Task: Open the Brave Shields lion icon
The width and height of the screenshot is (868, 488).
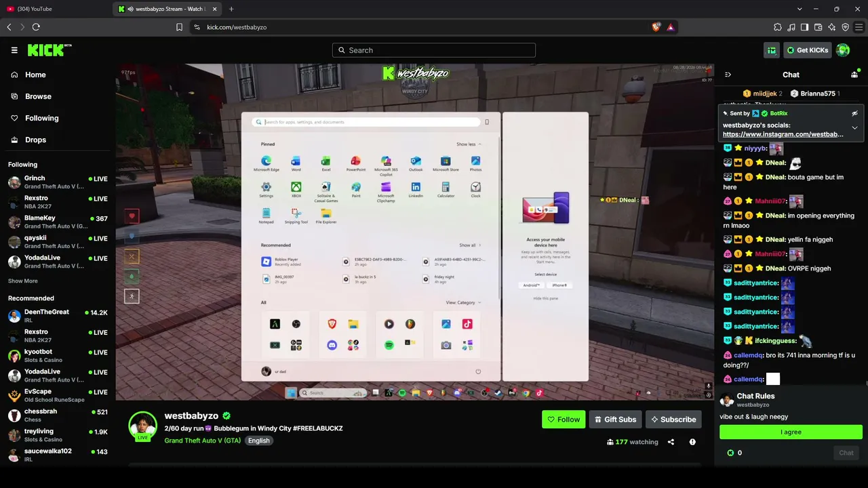Action: coord(656,27)
